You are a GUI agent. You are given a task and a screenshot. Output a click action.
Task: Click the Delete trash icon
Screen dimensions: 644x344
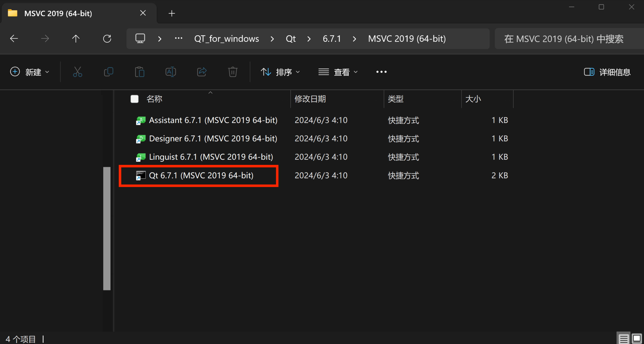coord(232,72)
